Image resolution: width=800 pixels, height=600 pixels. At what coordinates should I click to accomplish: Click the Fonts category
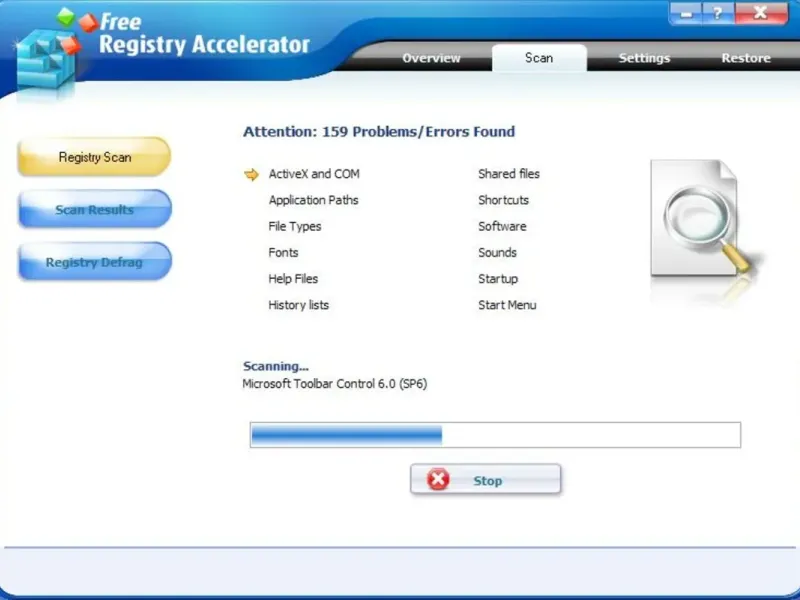283,253
